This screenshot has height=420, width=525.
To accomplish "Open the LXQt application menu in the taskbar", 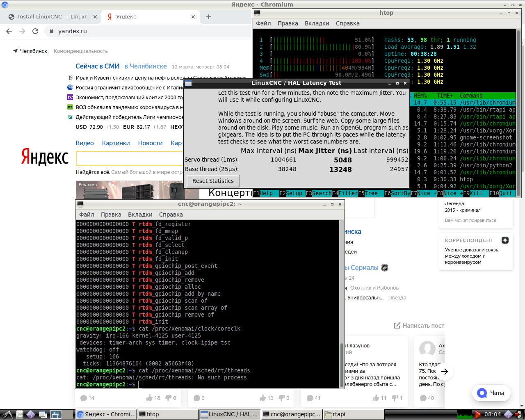I will point(8,415).
